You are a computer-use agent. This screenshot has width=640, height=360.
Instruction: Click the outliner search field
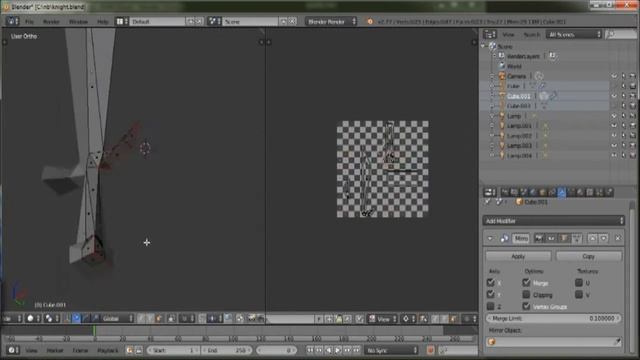pyautogui.click(x=621, y=35)
